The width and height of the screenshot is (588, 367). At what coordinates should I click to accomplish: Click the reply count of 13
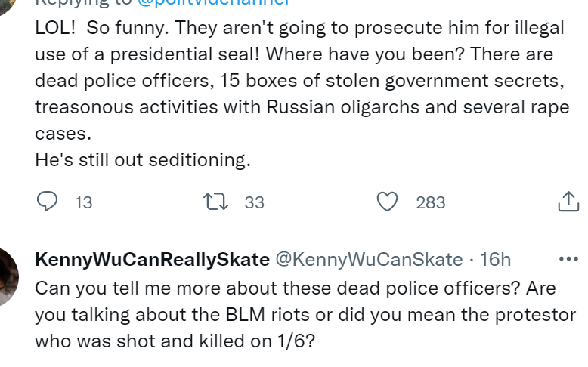coord(84,202)
